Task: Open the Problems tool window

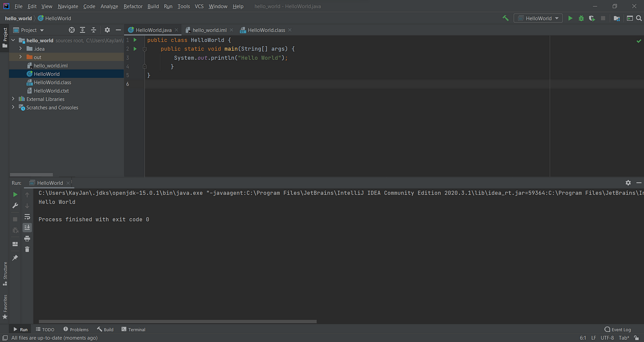Action: point(76,330)
